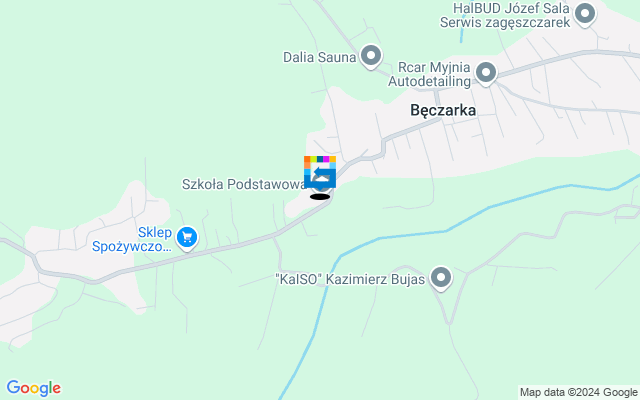This screenshot has width=640, height=400.
Task: Select the Bęczarka village name label
Action: point(443,110)
